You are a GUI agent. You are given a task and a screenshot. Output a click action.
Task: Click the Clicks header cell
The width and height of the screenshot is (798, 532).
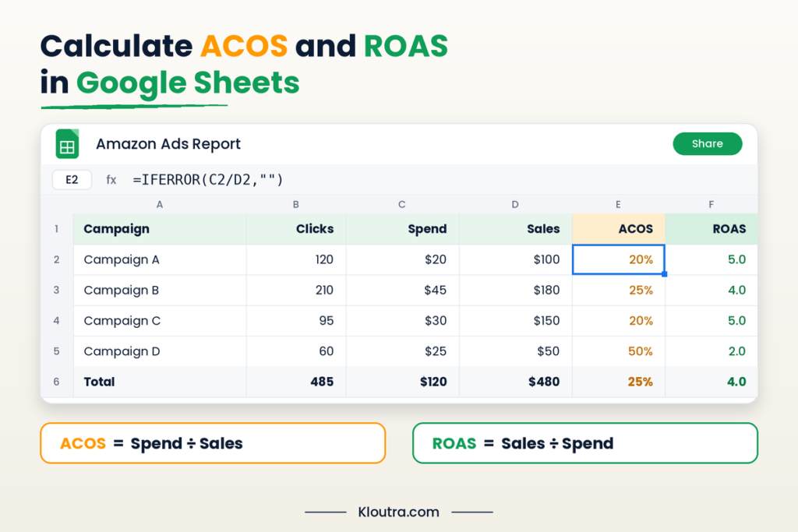coord(296,229)
